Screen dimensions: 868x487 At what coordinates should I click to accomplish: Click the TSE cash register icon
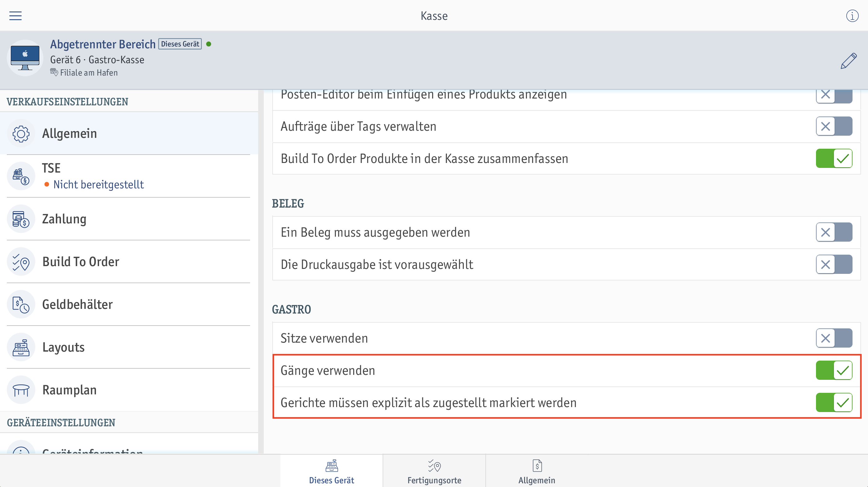click(21, 176)
